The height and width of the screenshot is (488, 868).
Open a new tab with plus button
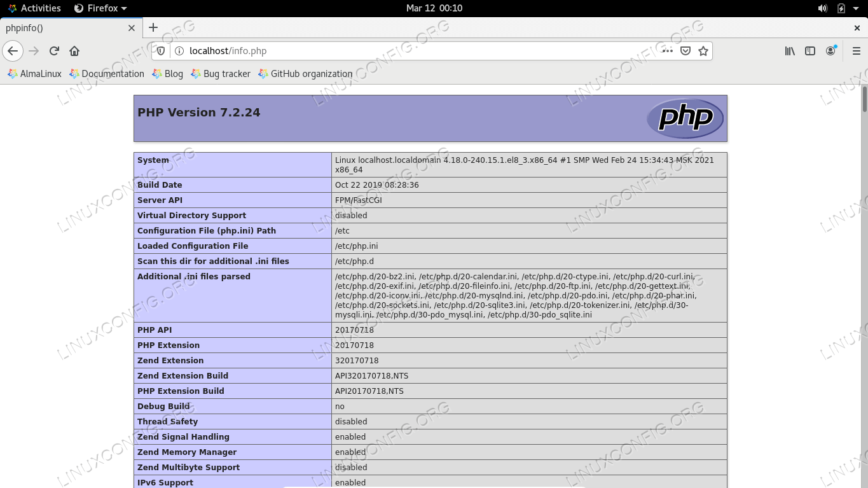click(x=153, y=27)
